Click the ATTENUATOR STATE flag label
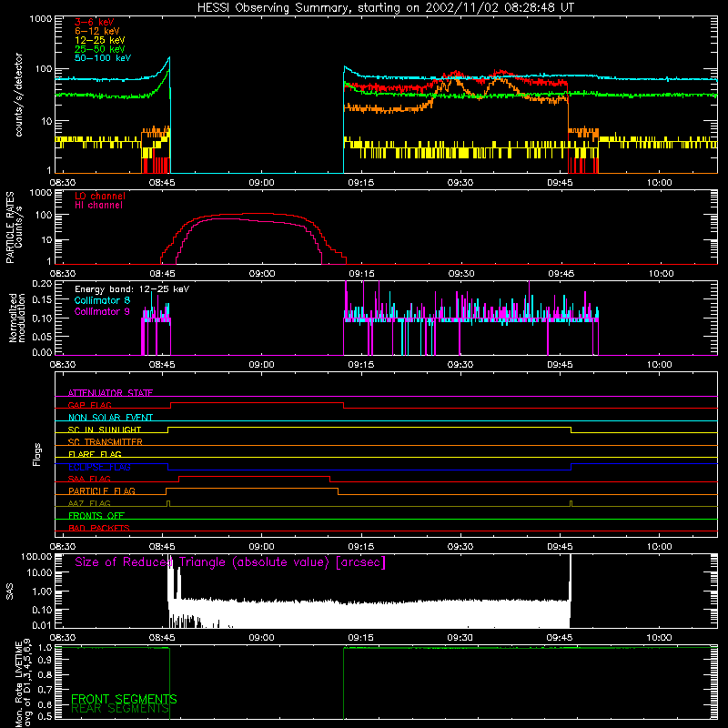 [110, 393]
